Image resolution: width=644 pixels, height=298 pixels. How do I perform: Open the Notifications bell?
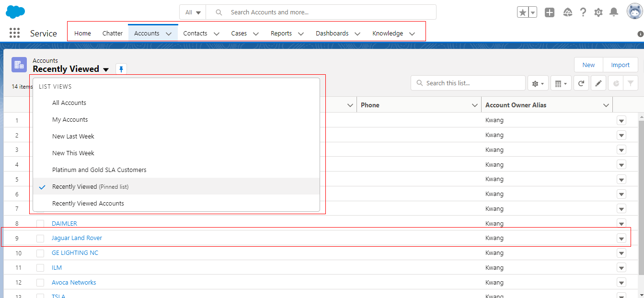[614, 12]
